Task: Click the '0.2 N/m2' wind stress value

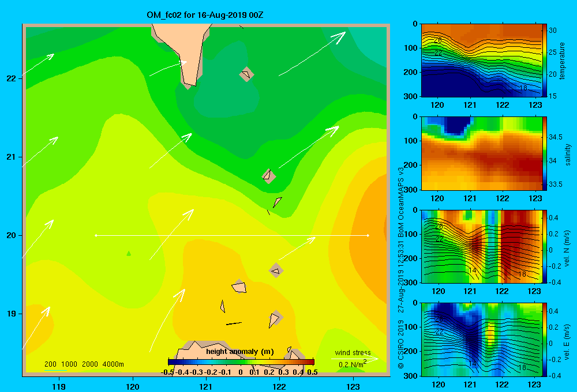Action: pyautogui.click(x=352, y=364)
